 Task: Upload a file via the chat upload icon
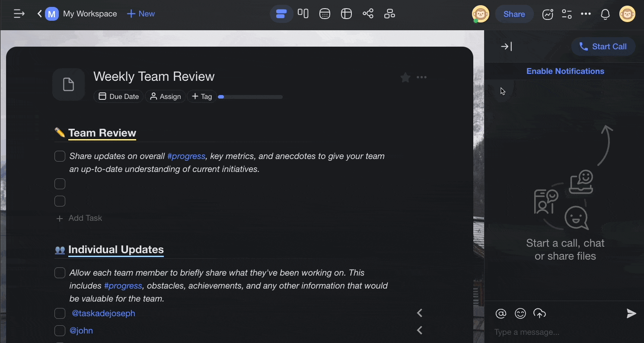(x=539, y=314)
